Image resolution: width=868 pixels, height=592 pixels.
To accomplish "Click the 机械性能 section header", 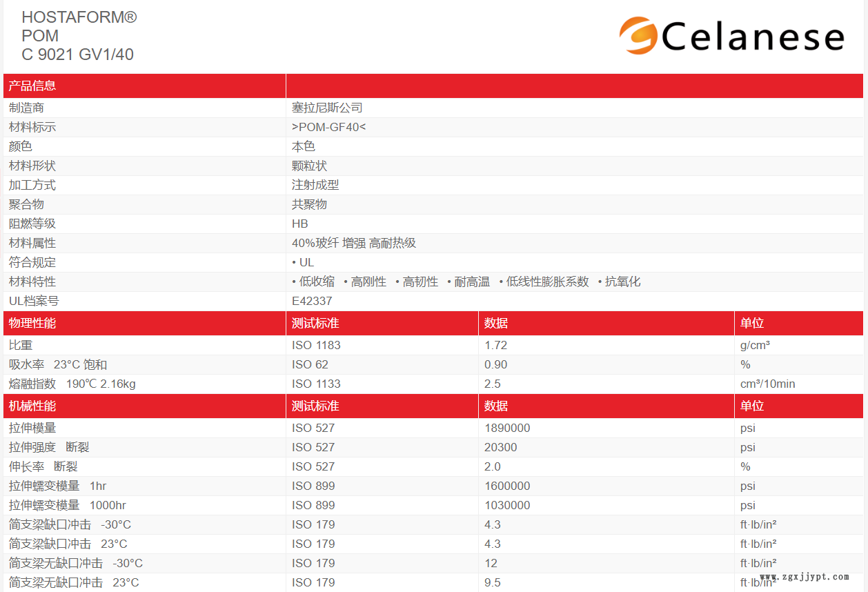I will click(x=32, y=406).
